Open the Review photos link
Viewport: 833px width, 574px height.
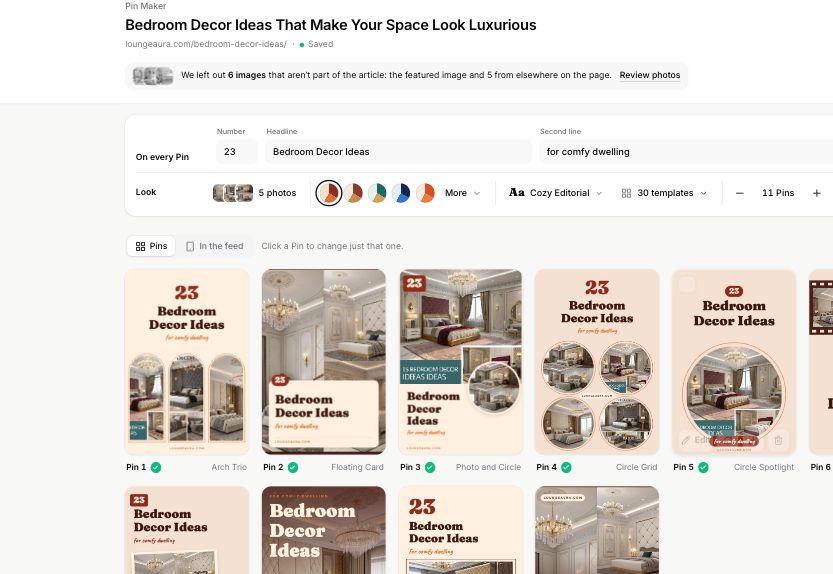tap(649, 75)
